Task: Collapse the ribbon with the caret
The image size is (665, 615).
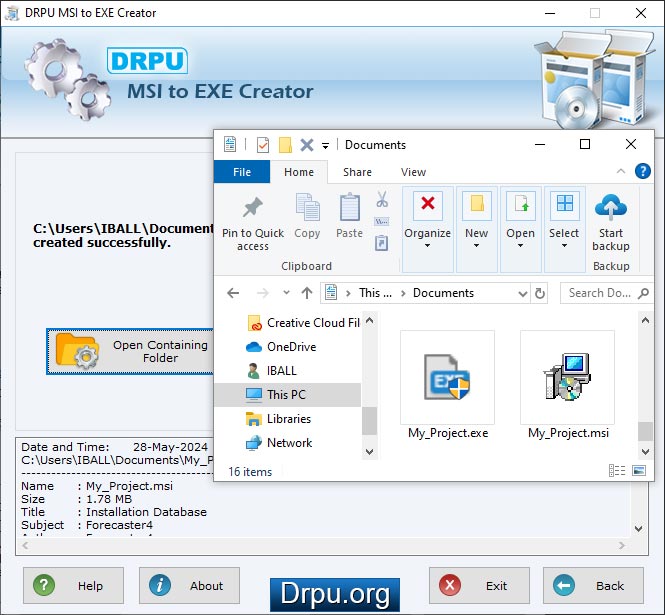Action: (621, 171)
